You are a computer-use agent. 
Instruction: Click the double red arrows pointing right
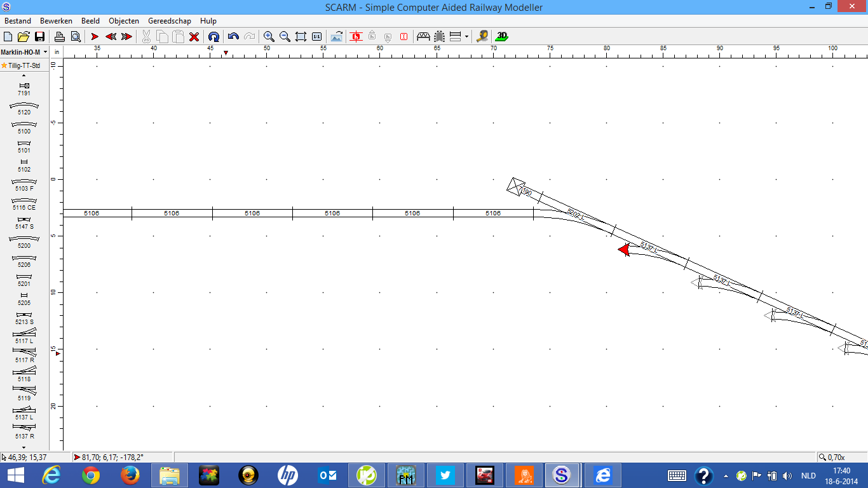126,37
